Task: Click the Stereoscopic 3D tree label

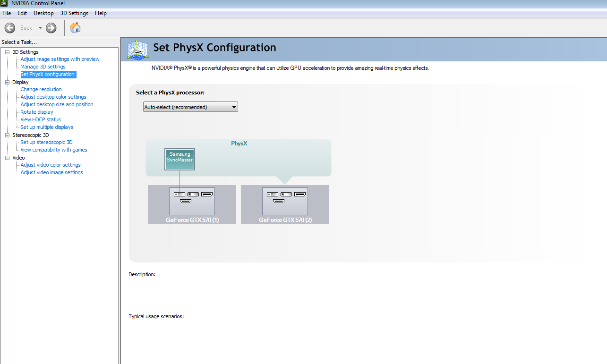Action: 31,135
